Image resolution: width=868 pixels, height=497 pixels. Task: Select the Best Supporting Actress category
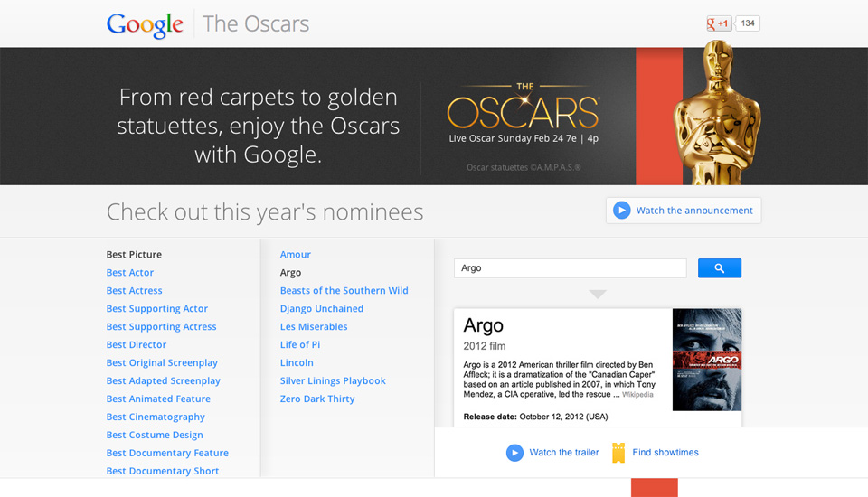point(162,326)
